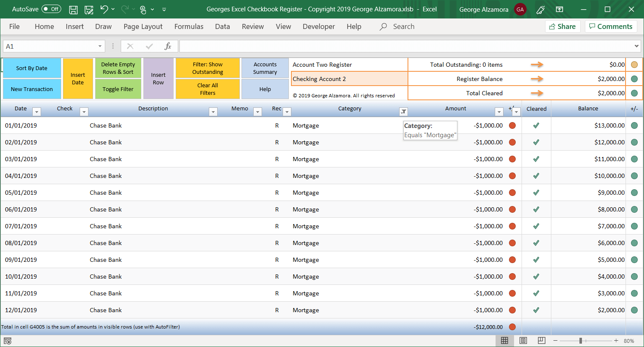Switch to Page Layout view icon
The width and height of the screenshot is (644, 347).
pos(523,341)
